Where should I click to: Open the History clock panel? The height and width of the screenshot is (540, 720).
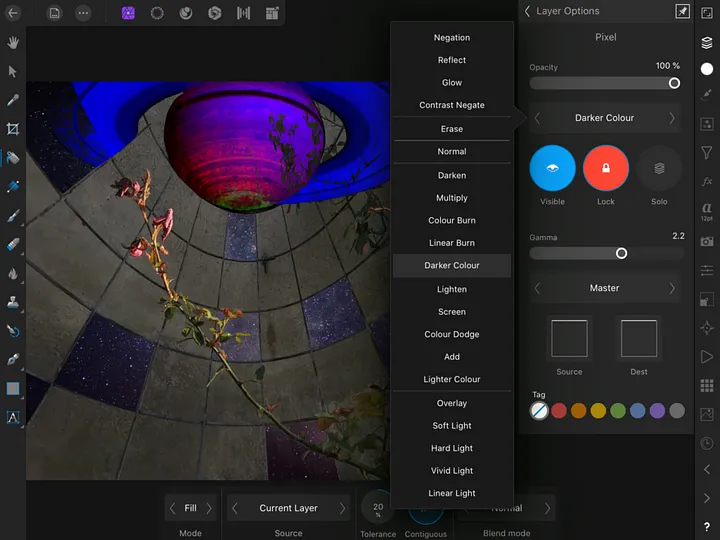(707, 443)
